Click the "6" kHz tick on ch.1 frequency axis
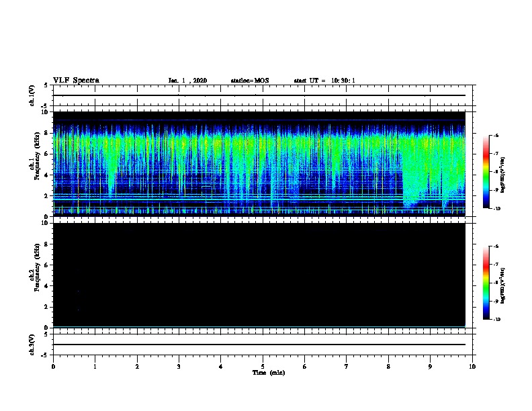The image size is (532, 411). tap(47, 154)
